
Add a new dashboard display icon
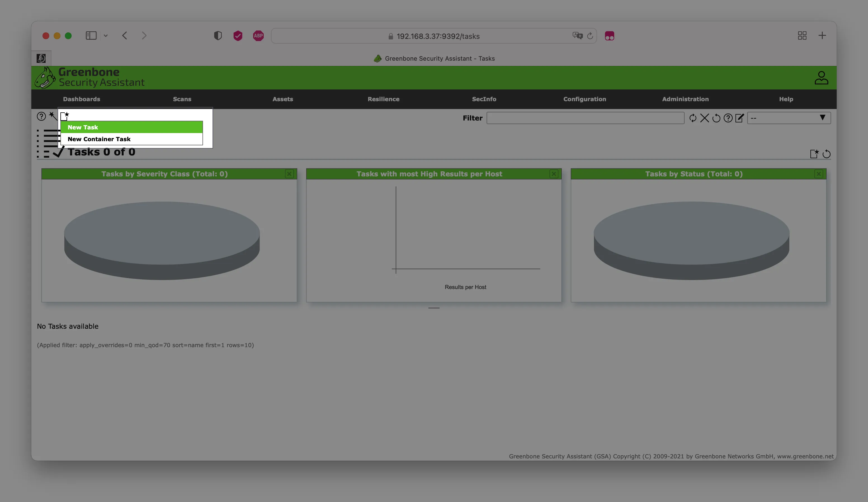pos(814,154)
